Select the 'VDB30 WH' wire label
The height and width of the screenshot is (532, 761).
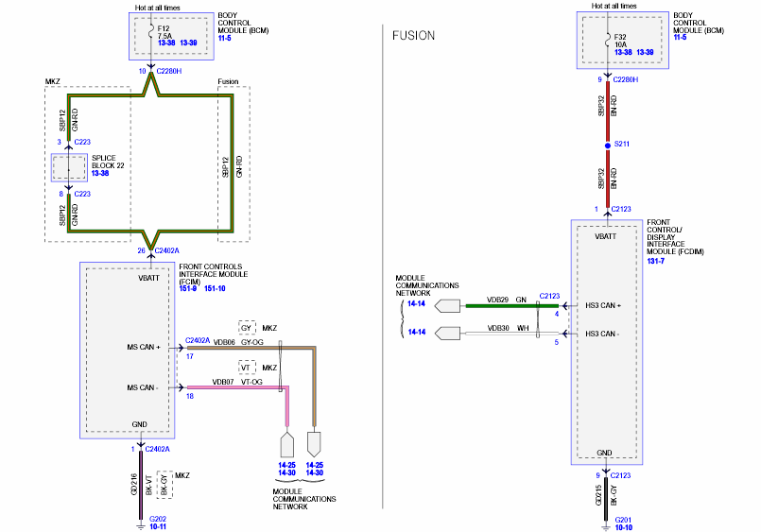509,328
